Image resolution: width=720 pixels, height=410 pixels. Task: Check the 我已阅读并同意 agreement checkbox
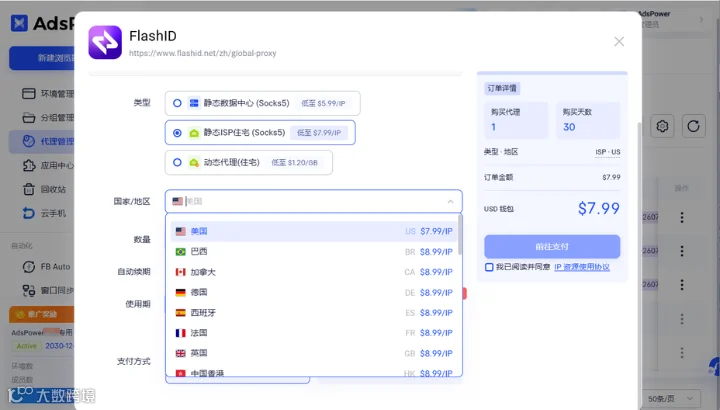[x=489, y=267]
